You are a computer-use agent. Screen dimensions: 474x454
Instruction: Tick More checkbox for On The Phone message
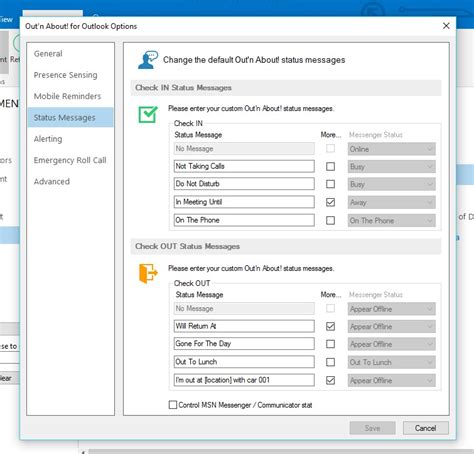tap(330, 220)
